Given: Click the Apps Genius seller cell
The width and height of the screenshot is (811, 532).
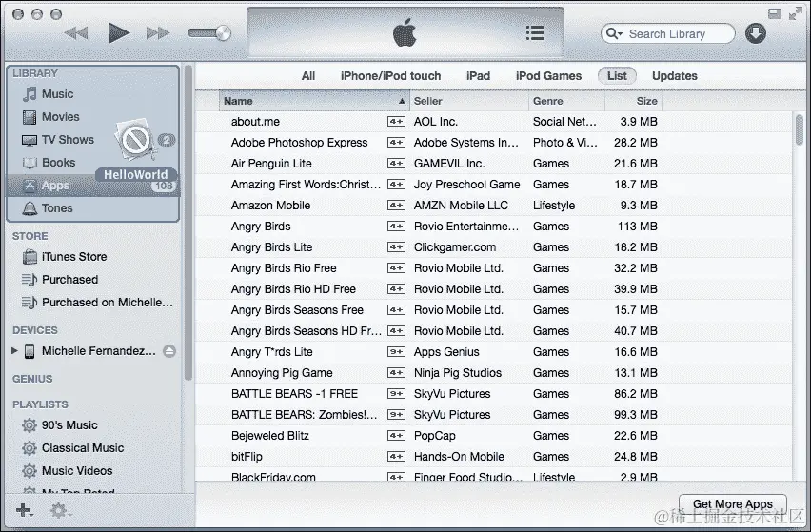Looking at the screenshot, I should [x=446, y=352].
